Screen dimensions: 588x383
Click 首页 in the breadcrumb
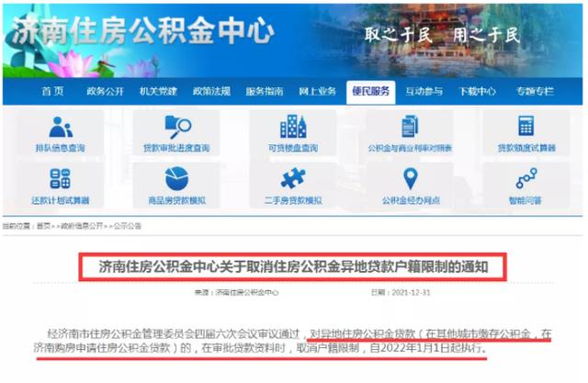point(43,226)
